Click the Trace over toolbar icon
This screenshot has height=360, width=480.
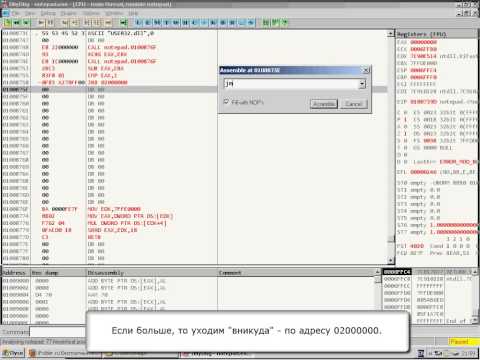pos(97,23)
